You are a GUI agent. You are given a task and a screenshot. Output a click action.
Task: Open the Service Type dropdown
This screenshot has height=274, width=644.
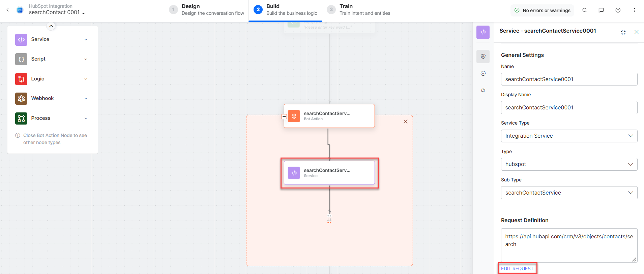pyautogui.click(x=569, y=136)
